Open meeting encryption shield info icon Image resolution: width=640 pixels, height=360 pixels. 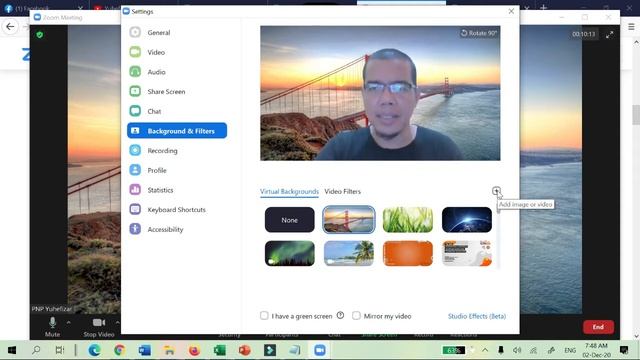click(40, 35)
